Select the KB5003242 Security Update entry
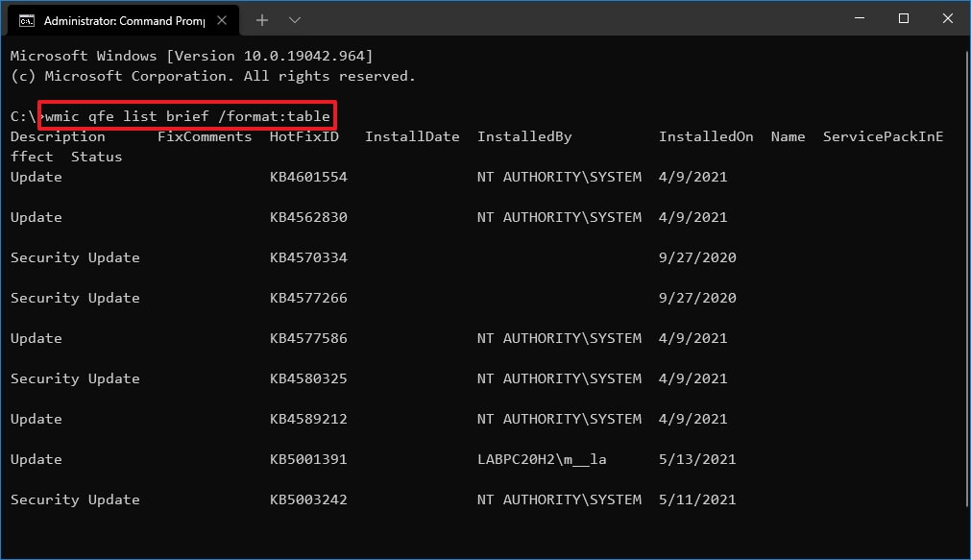 pos(309,499)
